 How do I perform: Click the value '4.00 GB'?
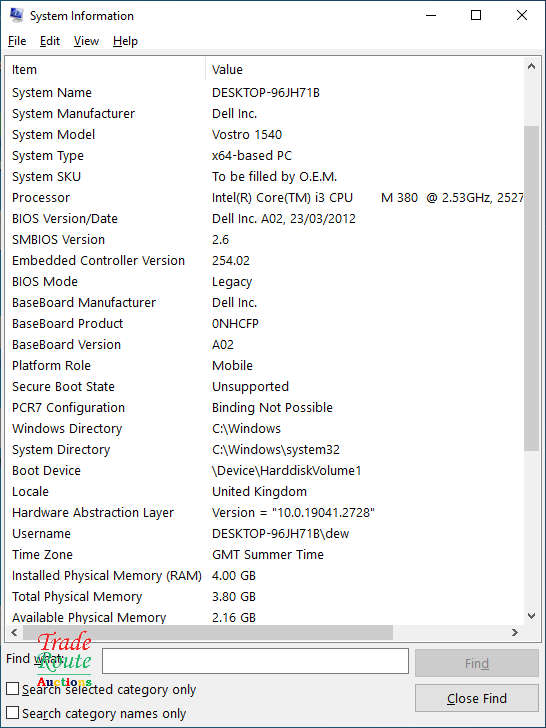(234, 576)
